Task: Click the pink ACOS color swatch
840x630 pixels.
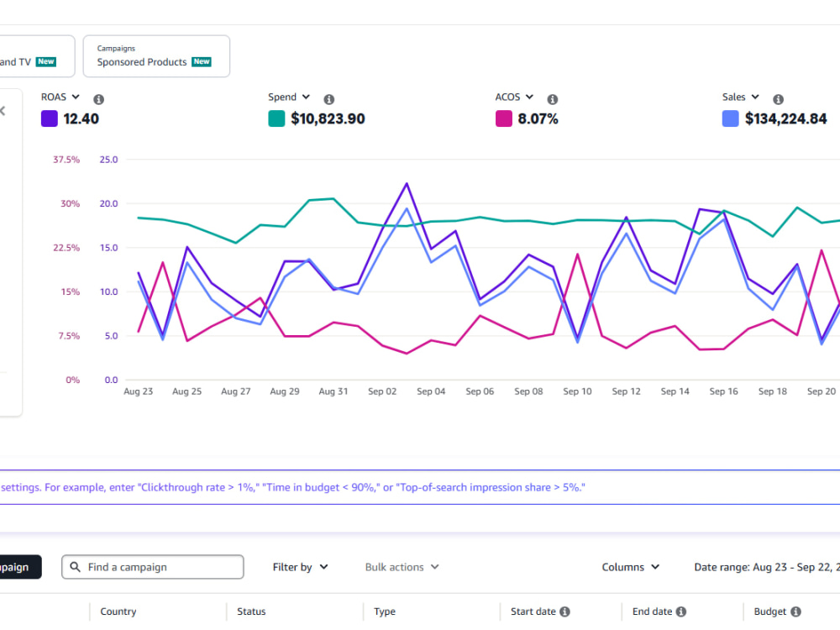Action: tap(503, 118)
